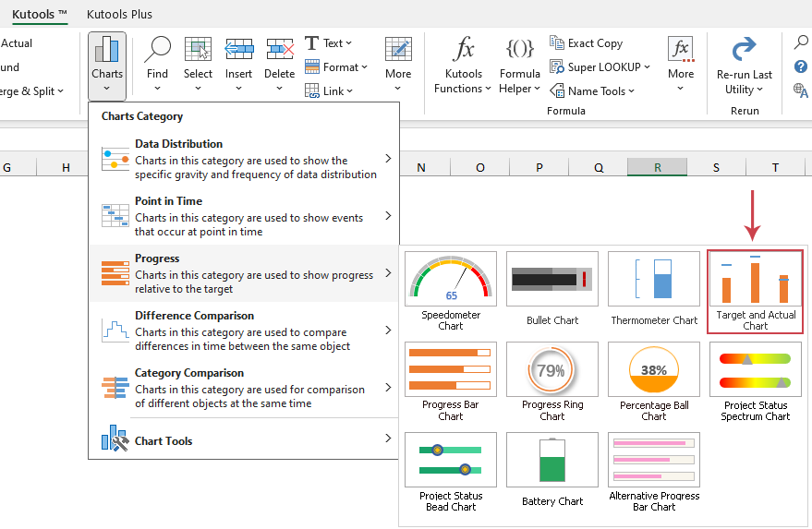This screenshot has width=812, height=529.
Task: Open the More editing tools icon
Action: (x=398, y=50)
